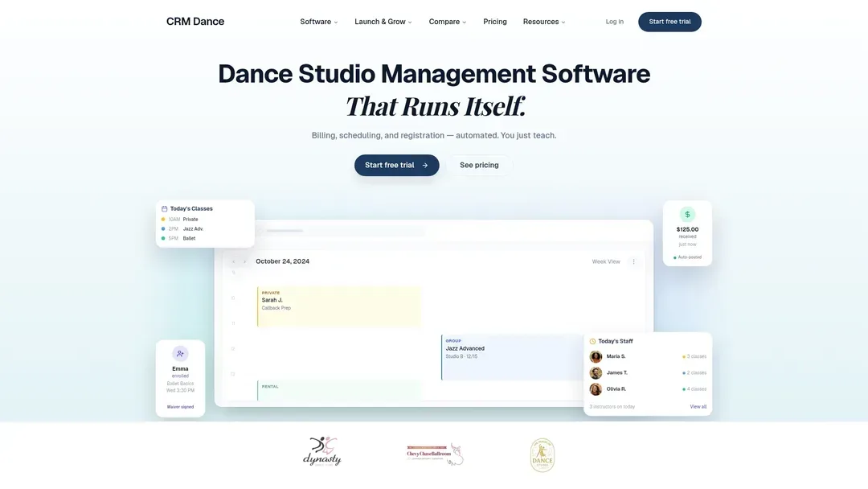Click the October 24, 2024 date heading
This screenshot has width=868, height=489.
(282, 261)
